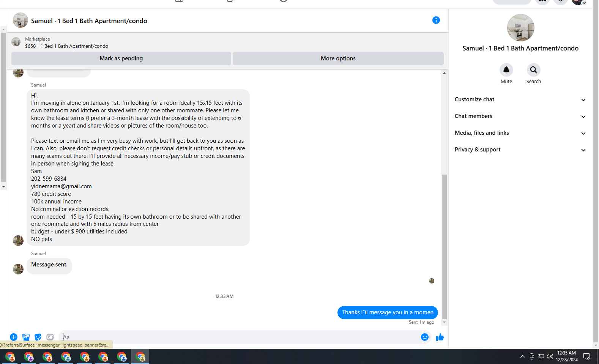Click chat scrollbar up arrow
The image size is (599, 364).
tap(444, 73)
